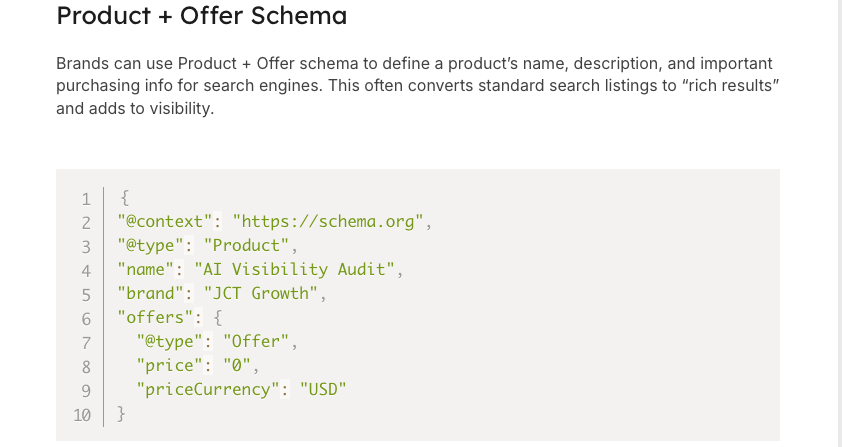Click the "JCT Growth" brand value

pyautogui.click(x=263, y=293)
